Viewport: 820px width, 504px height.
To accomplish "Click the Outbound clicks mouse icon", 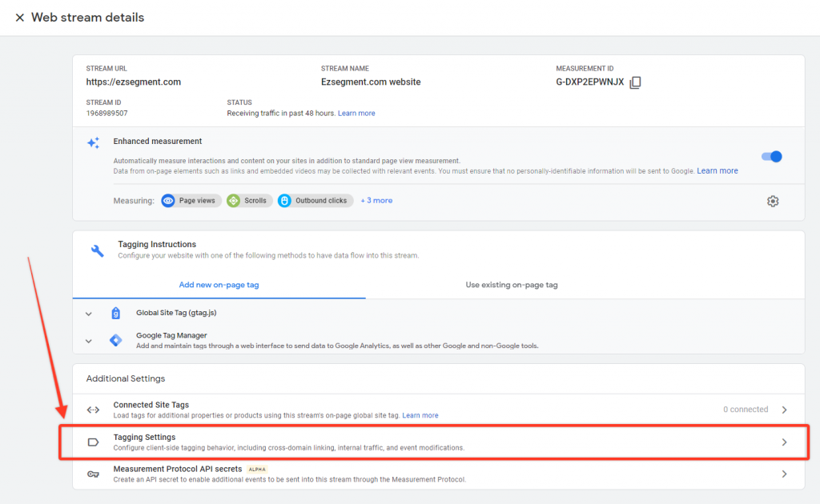I will tap(284, 201).
